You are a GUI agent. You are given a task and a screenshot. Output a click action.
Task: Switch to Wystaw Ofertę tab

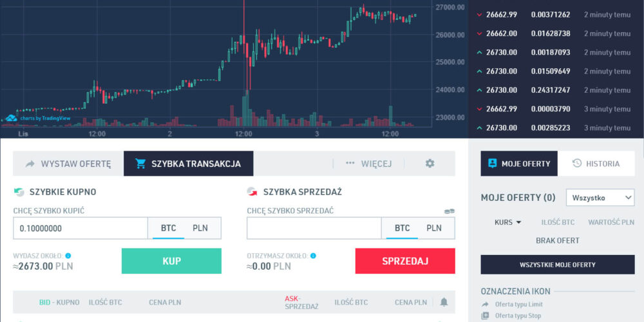point(68,164)
